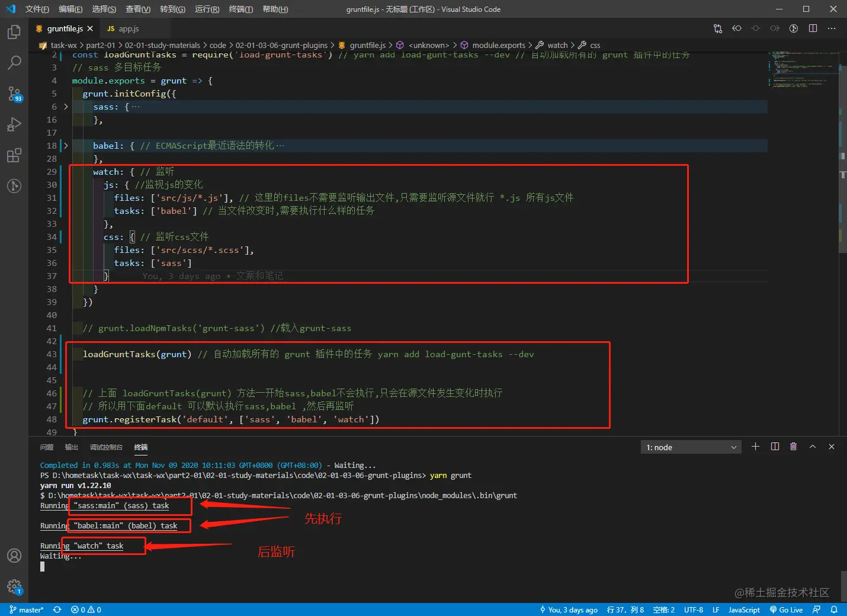Change file encoding UTF-8
This screenshot has height=616, width=847.
694,609
